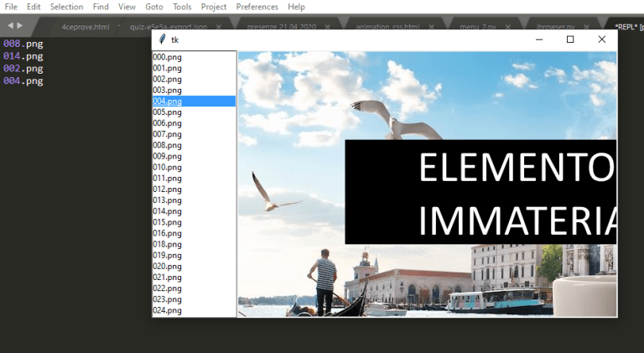Select 018.png in the tk listbox
Viewport: 644px width, 353px height.
[194, 245]
